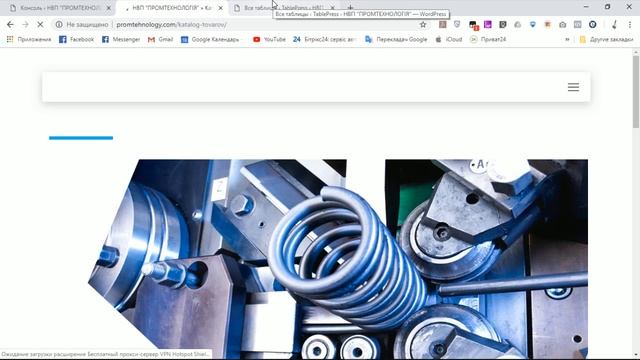Expand hidden bookmarks with double chevron
This screenshot has height=360, width=640.
[x=567, y=39]
